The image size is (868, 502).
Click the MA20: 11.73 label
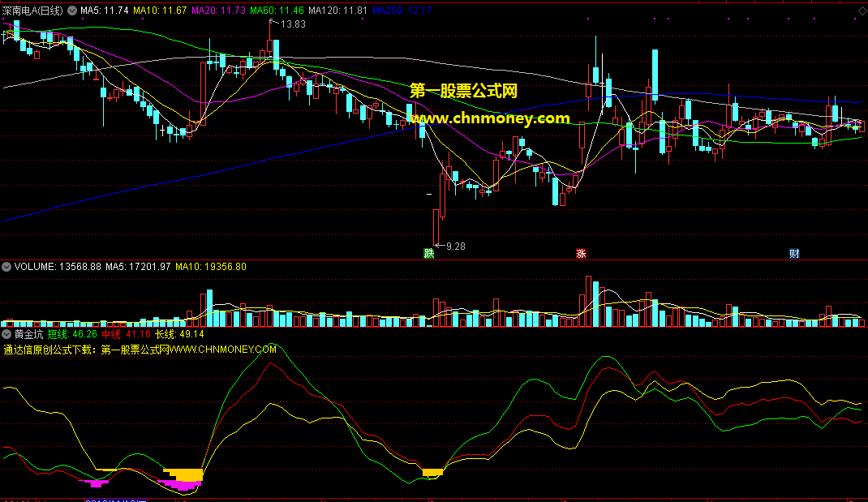pos(219,11)
